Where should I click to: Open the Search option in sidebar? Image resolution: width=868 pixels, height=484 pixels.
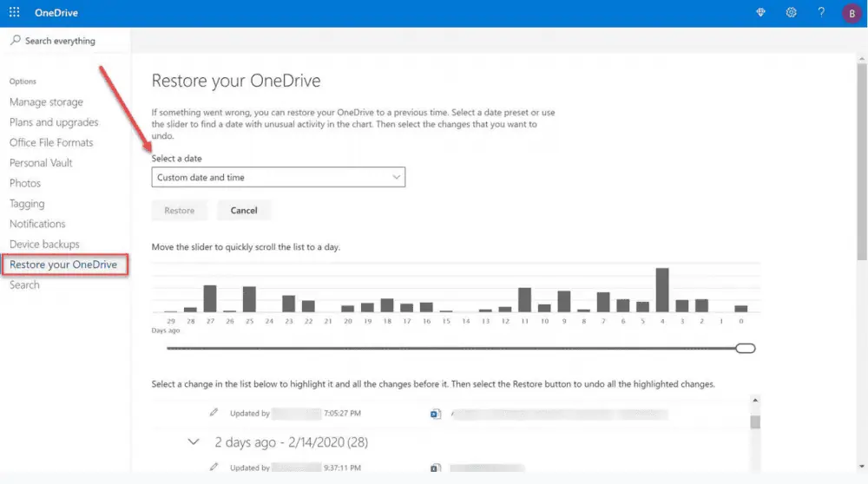[24, 285]
